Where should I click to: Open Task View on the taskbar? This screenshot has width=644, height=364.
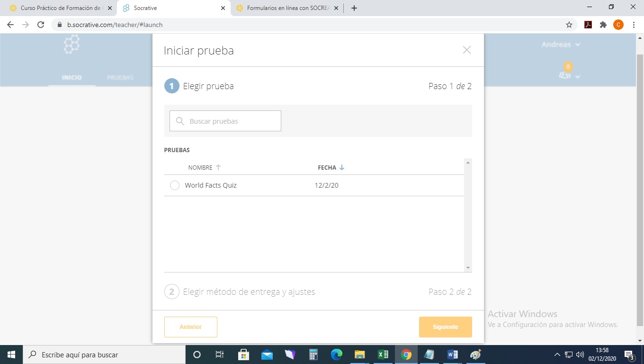220,355
